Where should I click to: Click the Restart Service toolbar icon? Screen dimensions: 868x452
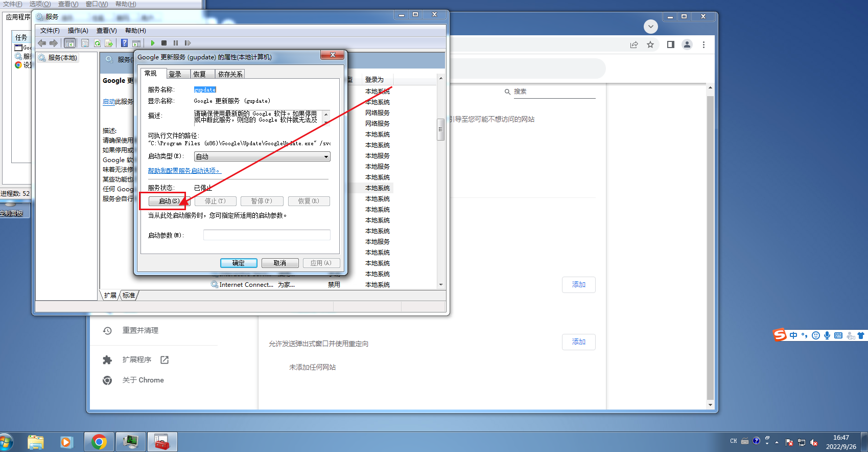pyautogui.click(x=187, y=43)
